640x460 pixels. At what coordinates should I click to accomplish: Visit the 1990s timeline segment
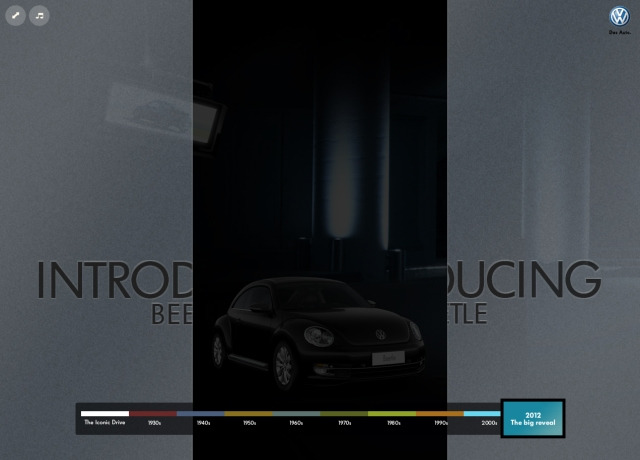pos(440,418)
